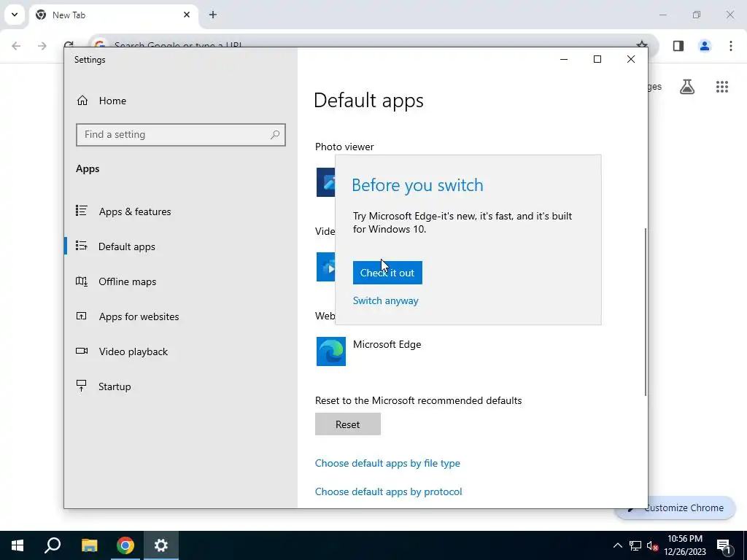This screenshot has height=560, width=747.
Task: Click the Photos app icon under Photo viewer
Action: click(326, 182)
